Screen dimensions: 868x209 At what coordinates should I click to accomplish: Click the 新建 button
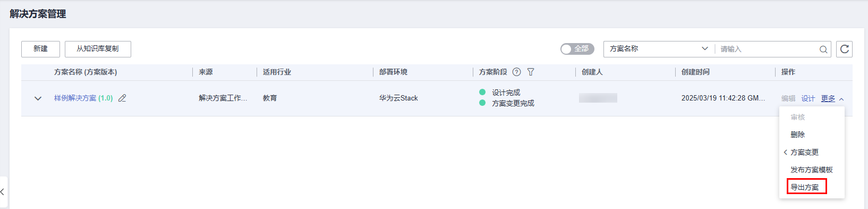click(40, 49)
